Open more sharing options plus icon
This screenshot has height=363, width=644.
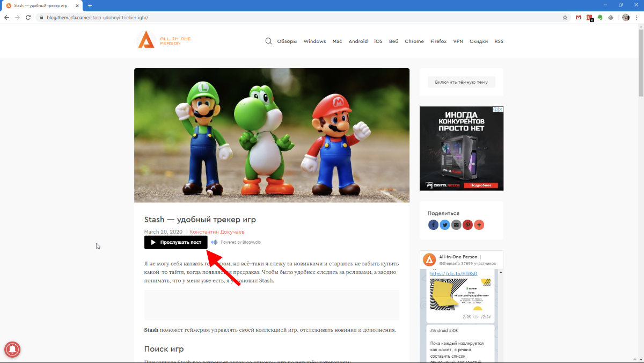[479, 225]
